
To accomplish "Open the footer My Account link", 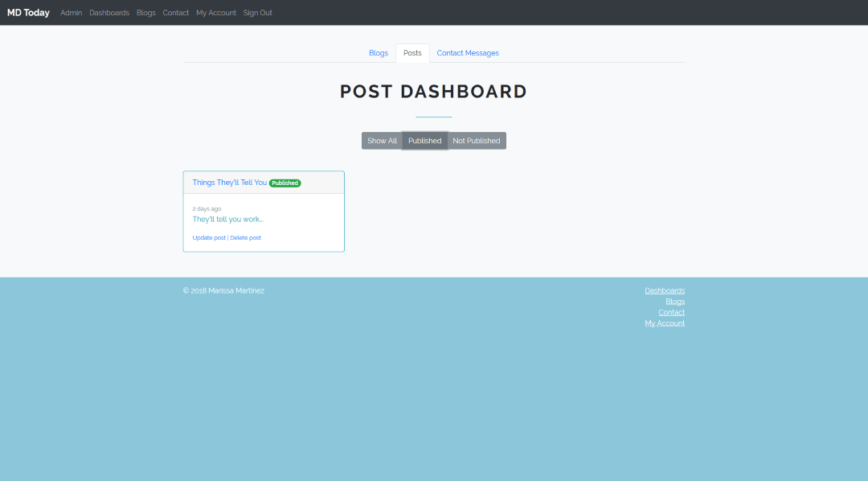I will pos(665,323).
